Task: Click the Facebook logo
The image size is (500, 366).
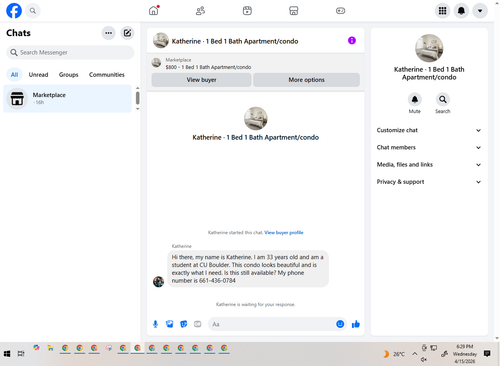Action: (14, 11)
